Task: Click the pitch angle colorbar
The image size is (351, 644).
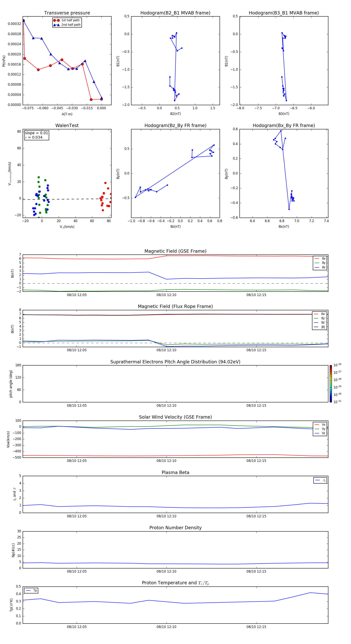Action: point(331,384)
